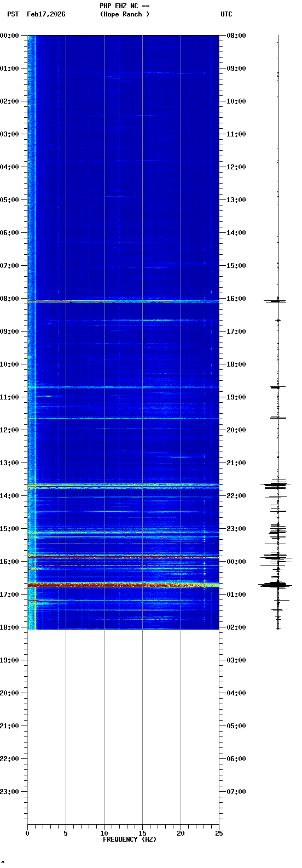Click the '10' frequency axis label
The width and height of the screenshot is (302, 868).
click(104, 833)
